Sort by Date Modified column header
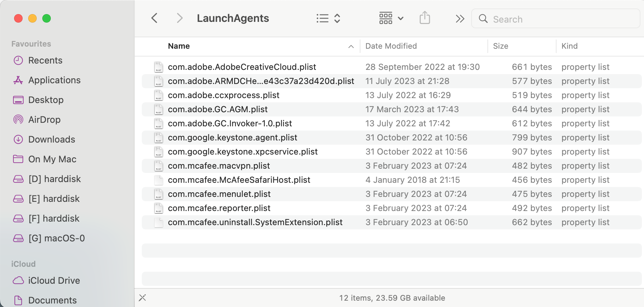The height and width of the screenshot is (307, 644). pyautogui.click(x=391, y=46)
